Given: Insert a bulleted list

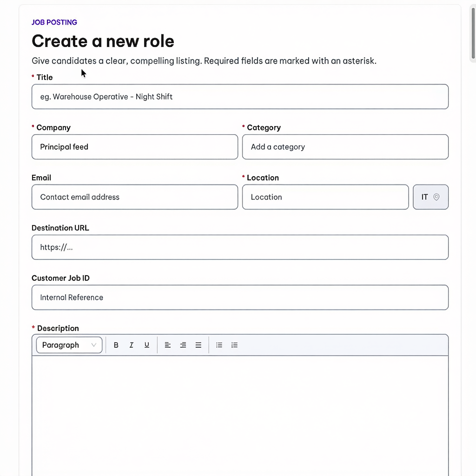Looking at the screenshot, I should (219, 345).
